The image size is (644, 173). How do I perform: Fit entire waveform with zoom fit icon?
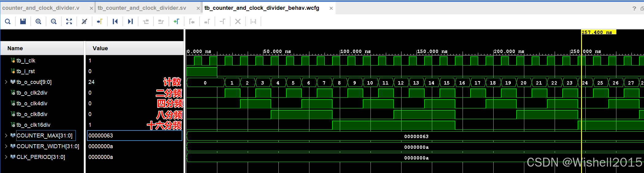pos(69,21)
